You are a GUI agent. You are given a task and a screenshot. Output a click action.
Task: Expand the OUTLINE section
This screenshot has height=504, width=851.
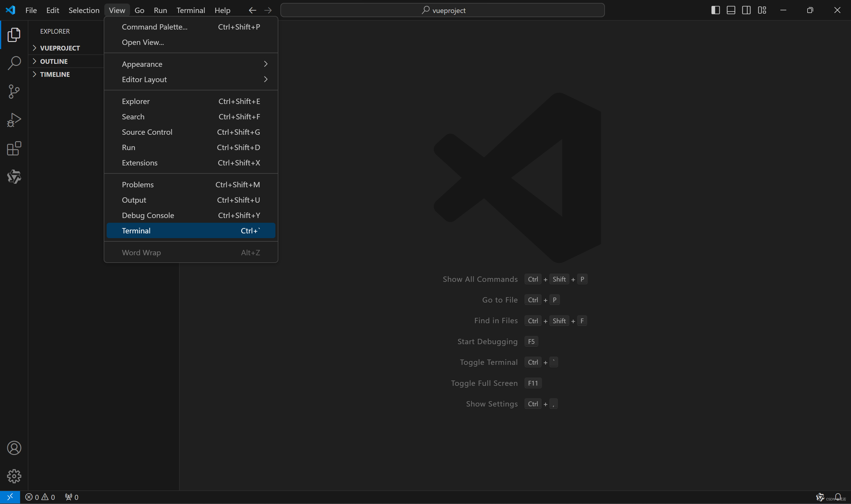pyautogui.click(x=54, y=61)
